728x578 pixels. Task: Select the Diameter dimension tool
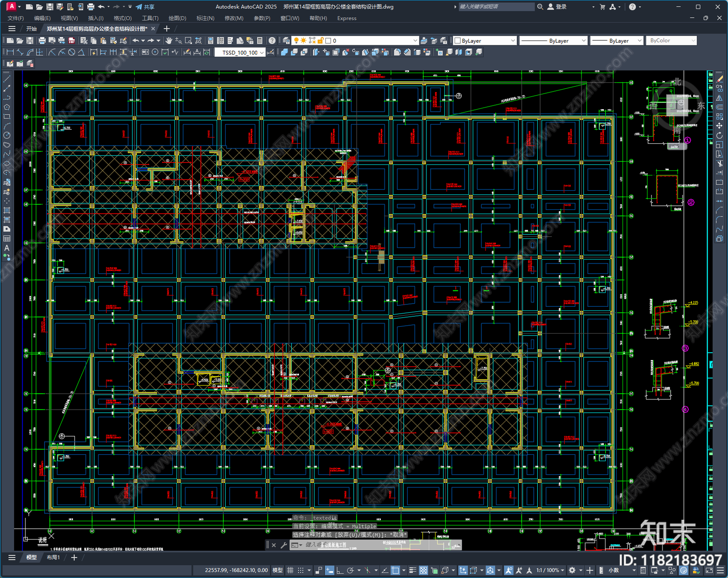(x=71, y=52)
